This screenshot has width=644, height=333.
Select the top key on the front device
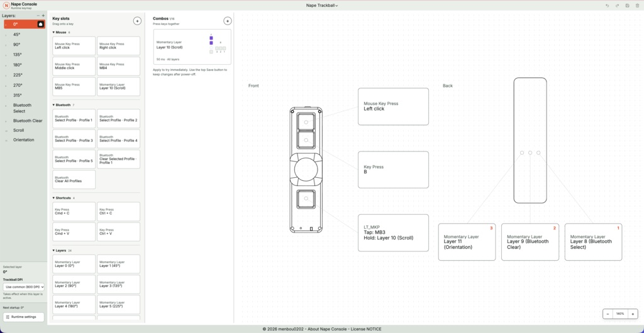[306, 122]
